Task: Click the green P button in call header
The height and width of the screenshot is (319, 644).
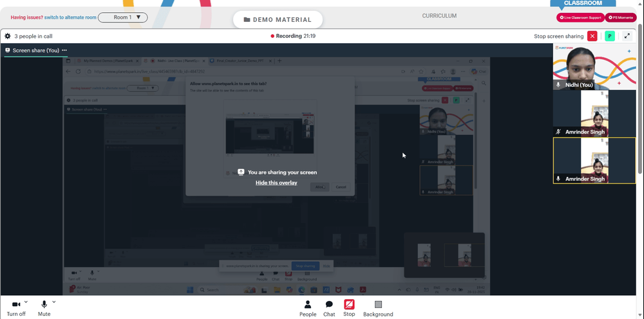Action: tap(609, 36)
